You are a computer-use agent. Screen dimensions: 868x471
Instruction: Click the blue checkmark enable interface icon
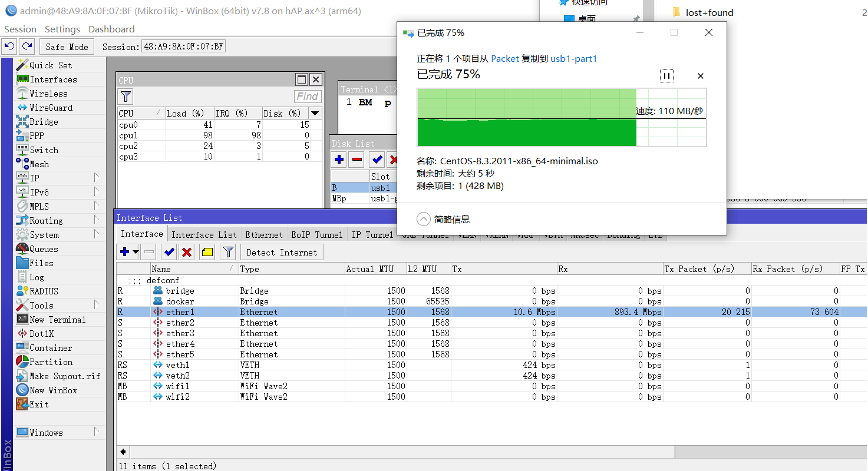[169, 253]
